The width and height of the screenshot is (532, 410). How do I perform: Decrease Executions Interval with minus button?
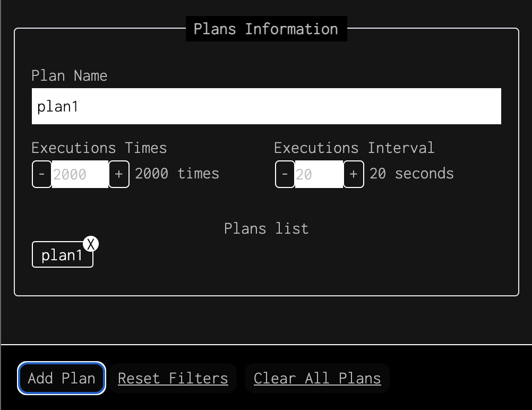[285, 174]
